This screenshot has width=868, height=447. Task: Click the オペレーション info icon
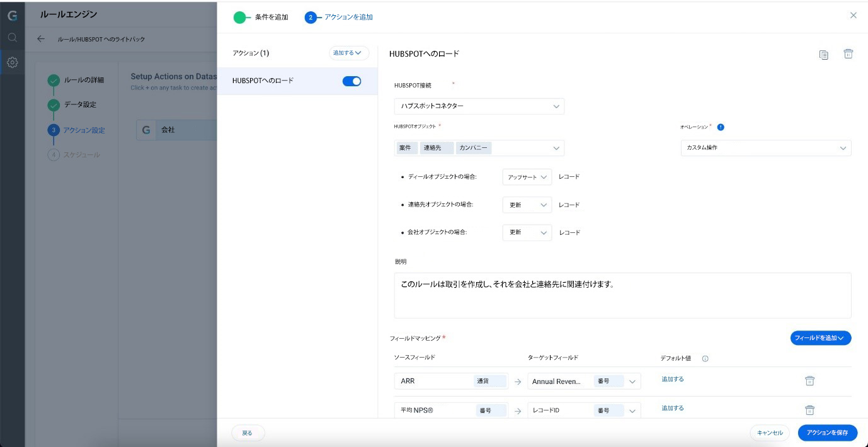[721, 127]
